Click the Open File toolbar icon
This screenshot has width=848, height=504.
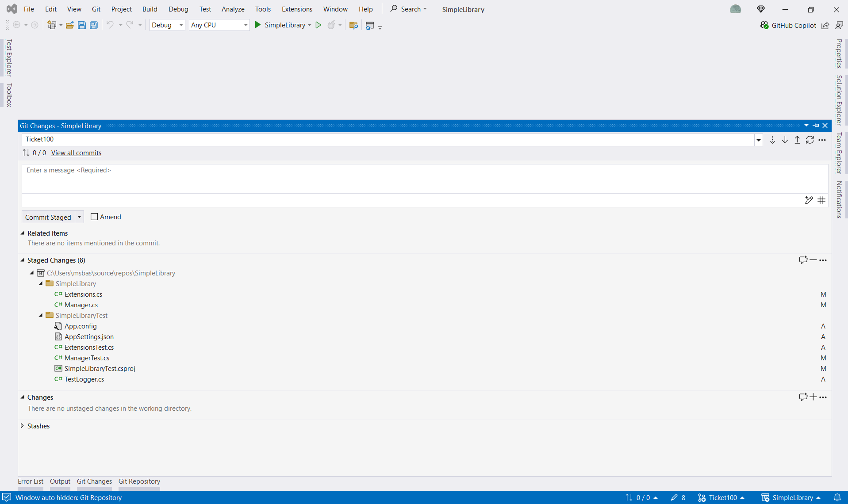click(x=69, y=25)
